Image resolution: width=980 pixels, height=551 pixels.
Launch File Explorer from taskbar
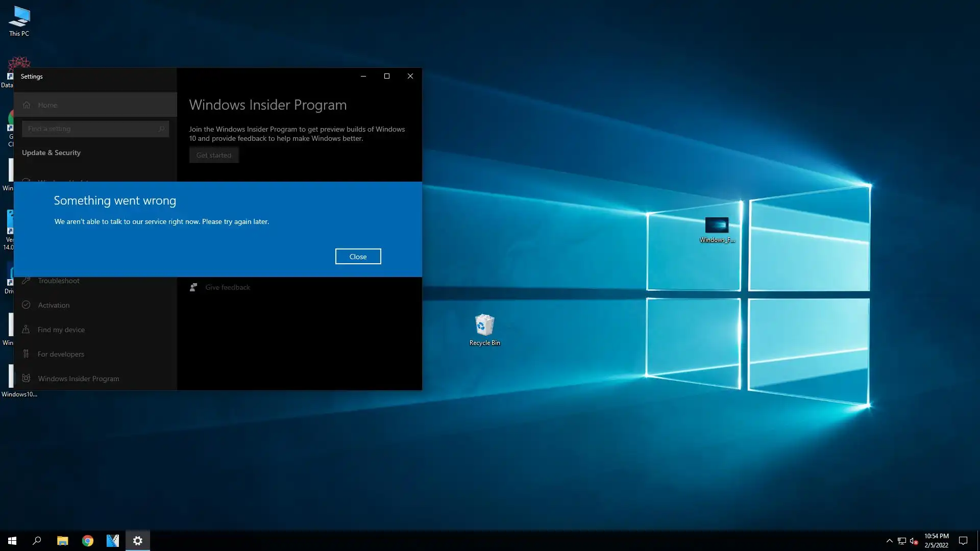[62, 541]
